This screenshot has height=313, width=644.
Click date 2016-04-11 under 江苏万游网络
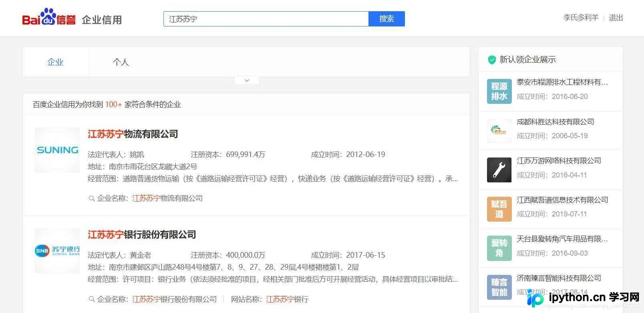pos(569,175)
